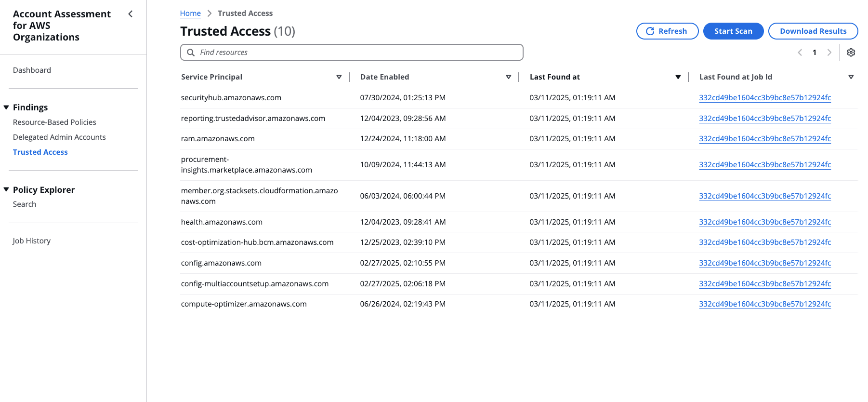
Task: Select Trusted Access in sidebar
Action: tap(40, 152)
